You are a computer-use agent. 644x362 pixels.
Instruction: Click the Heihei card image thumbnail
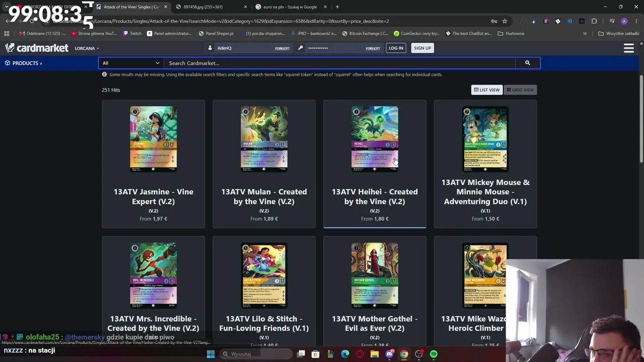tap(375, 139)
